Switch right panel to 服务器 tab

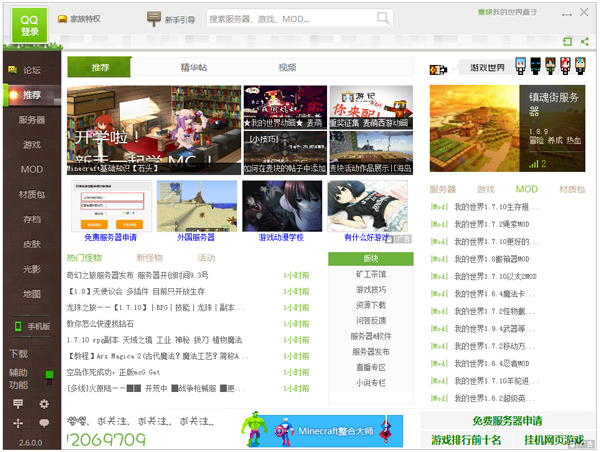coord(442,189)
